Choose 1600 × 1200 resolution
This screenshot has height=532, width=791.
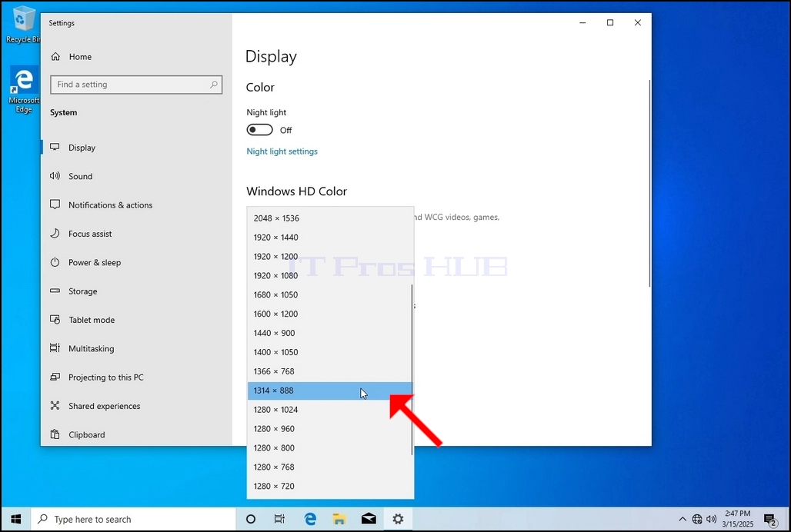[330, 314]
